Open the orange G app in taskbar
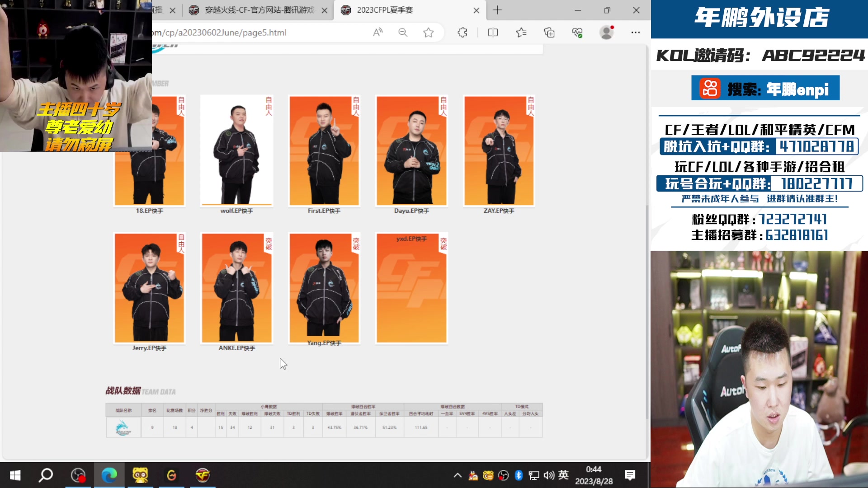868x488 pixels. (171, 475)
